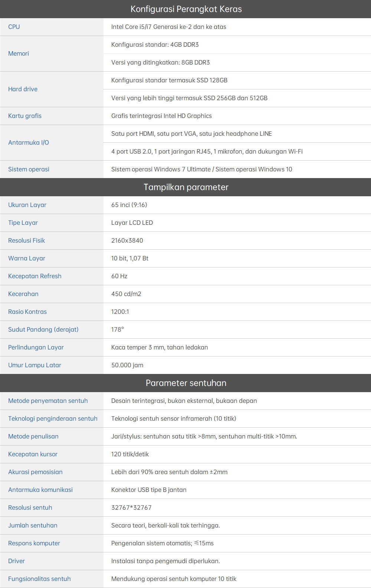Click the Umur Lampu Latar label
The width and height of the screenshot is (371, 588).
(35, 365)
